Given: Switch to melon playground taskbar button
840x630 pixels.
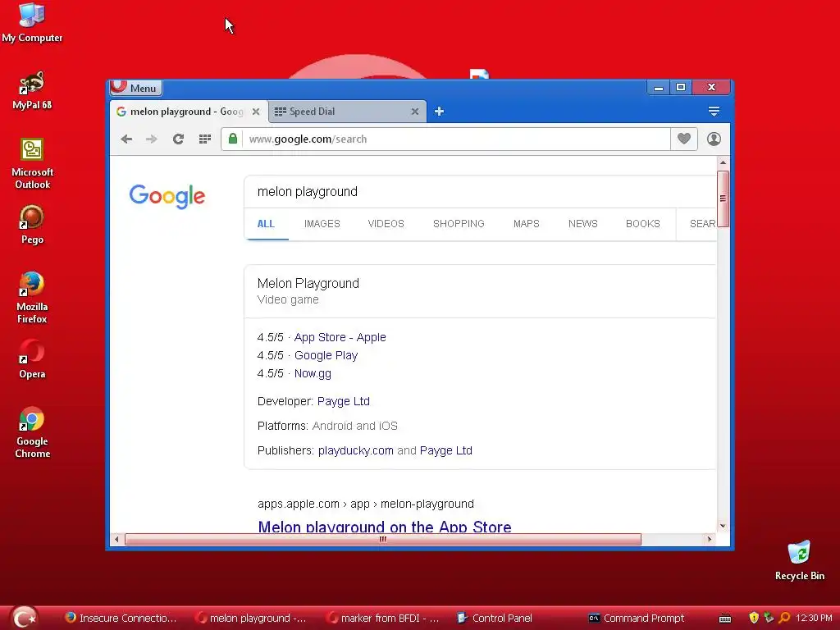Looking at the screenshot, I should 251,619.
